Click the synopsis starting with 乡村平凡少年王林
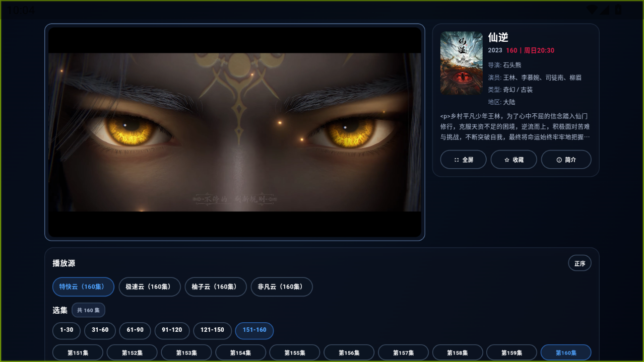The image size is (644, 362). click(x=515, y=126)
